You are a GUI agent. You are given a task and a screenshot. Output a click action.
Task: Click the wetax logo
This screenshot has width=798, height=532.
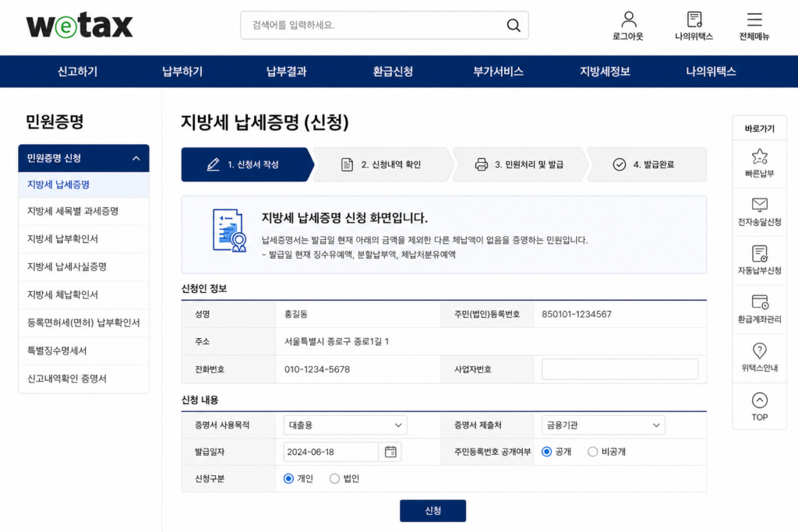[79, 26]
